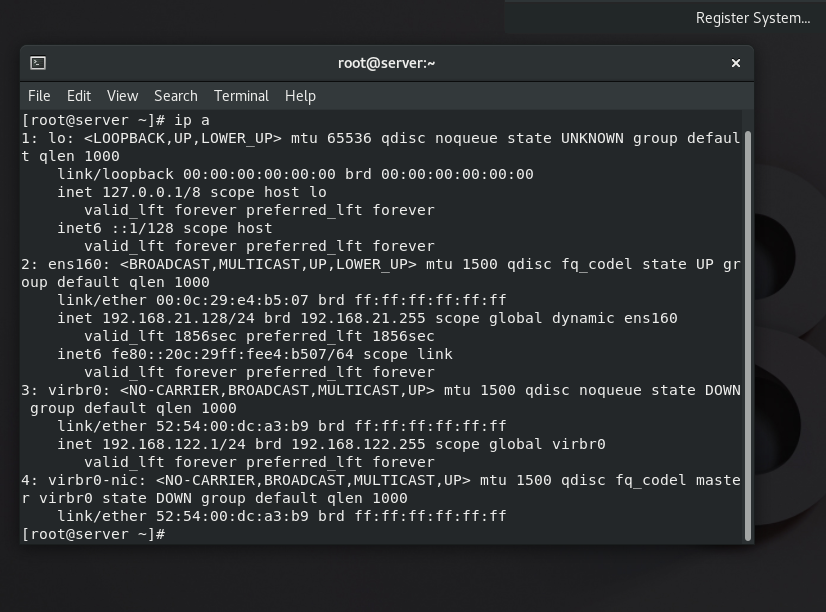Click the 'valid_lft 1856sec' text
This screenshot has height=612, width=826.
coord(160,336)
